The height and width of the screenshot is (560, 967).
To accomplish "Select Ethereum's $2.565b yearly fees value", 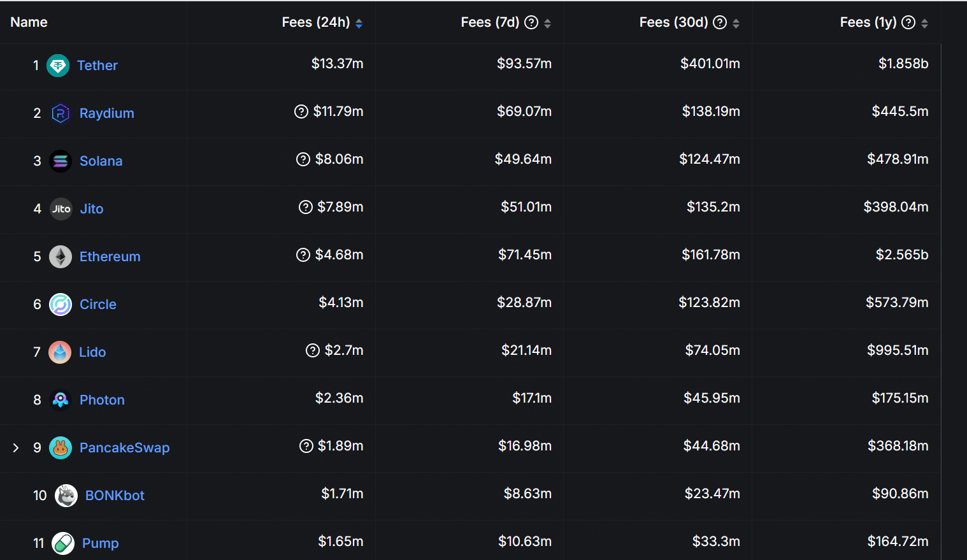I will pos(902,255).
